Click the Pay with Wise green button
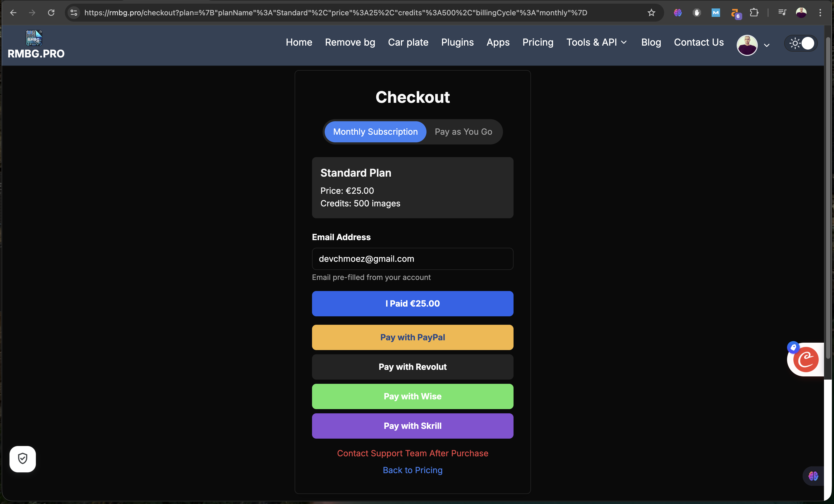The width and height of the screenshot is (834, 504). pyautogui.click(x=412, y=396)
